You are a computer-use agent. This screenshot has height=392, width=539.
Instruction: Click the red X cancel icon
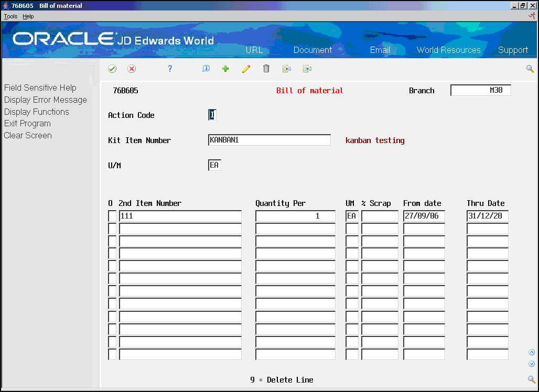pos(131,69)
